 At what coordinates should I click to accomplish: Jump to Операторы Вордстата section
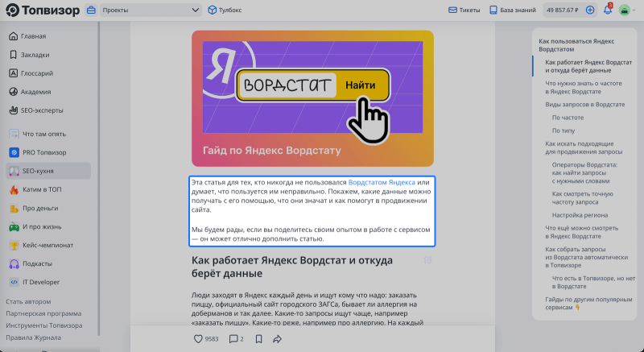pyautogui.click(x=584, y=173)
